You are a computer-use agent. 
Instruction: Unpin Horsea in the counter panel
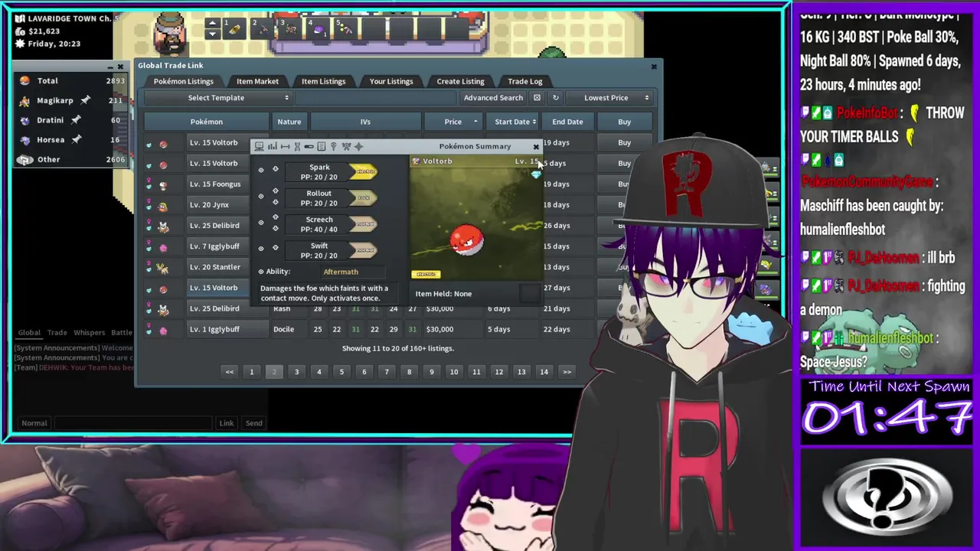(x=77, y=140)
